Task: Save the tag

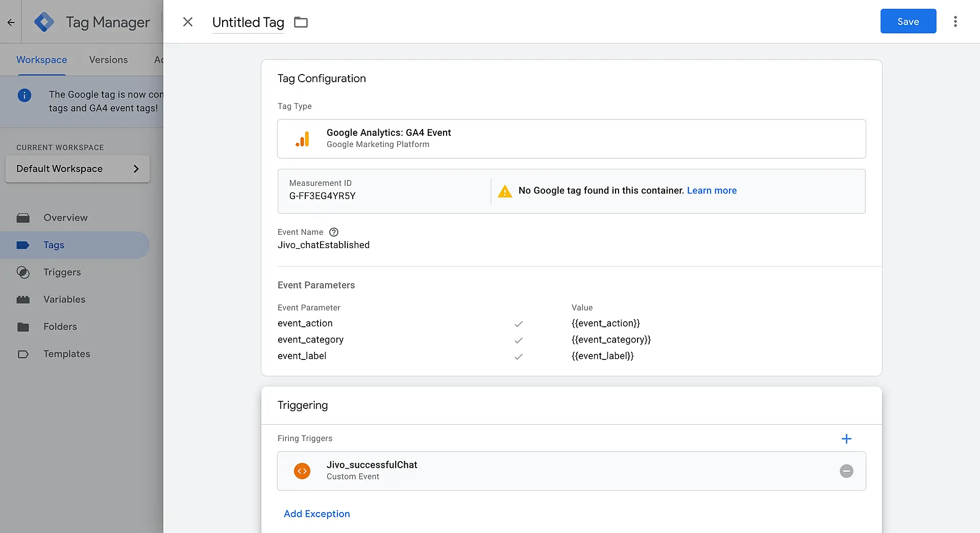Action: point(908,21)
